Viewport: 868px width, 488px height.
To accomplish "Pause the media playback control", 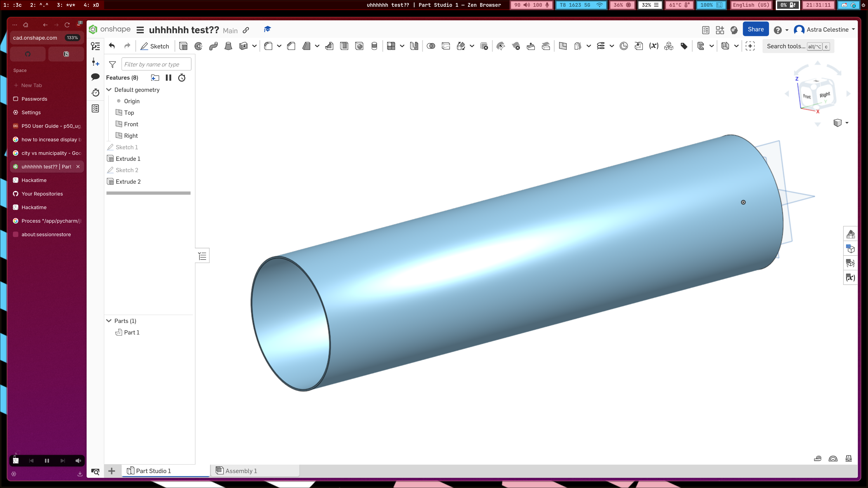I will 47,461.
